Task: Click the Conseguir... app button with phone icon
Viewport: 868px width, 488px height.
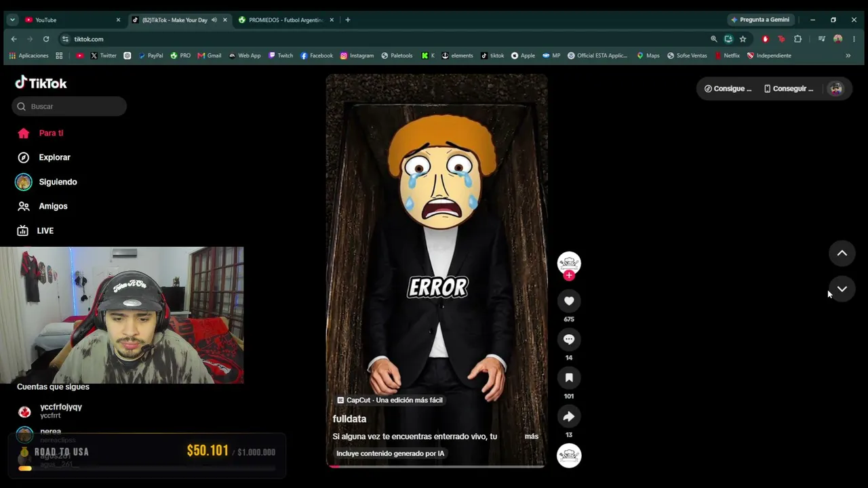Action: (x=789, y=89)
